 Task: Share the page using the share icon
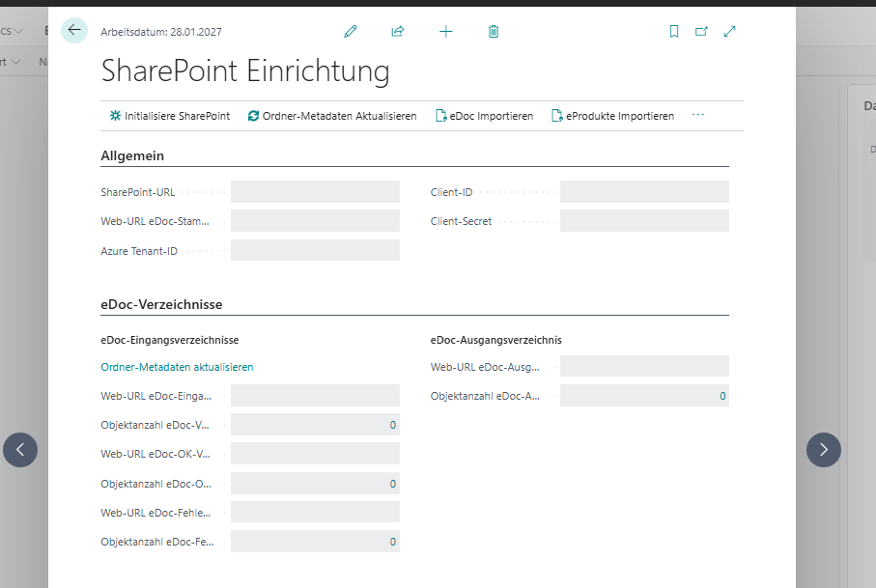pyautogui.click(x=397, y=31)
